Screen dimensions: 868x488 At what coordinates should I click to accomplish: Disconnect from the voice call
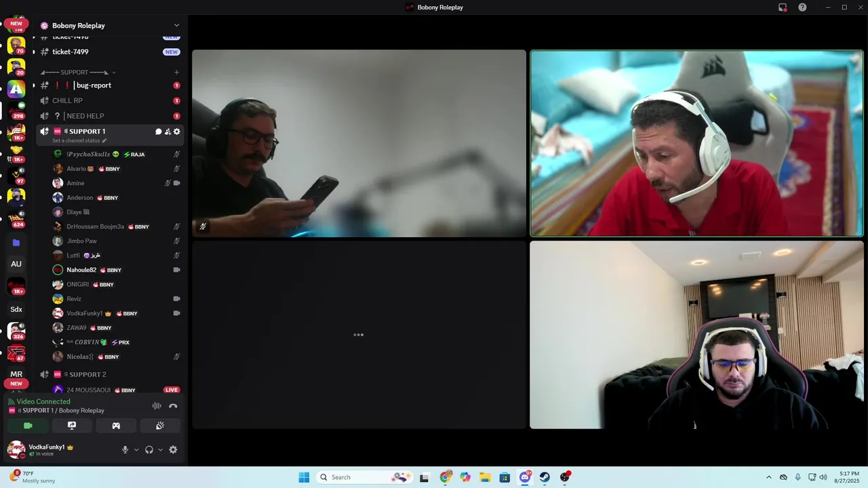pos(173,406)
